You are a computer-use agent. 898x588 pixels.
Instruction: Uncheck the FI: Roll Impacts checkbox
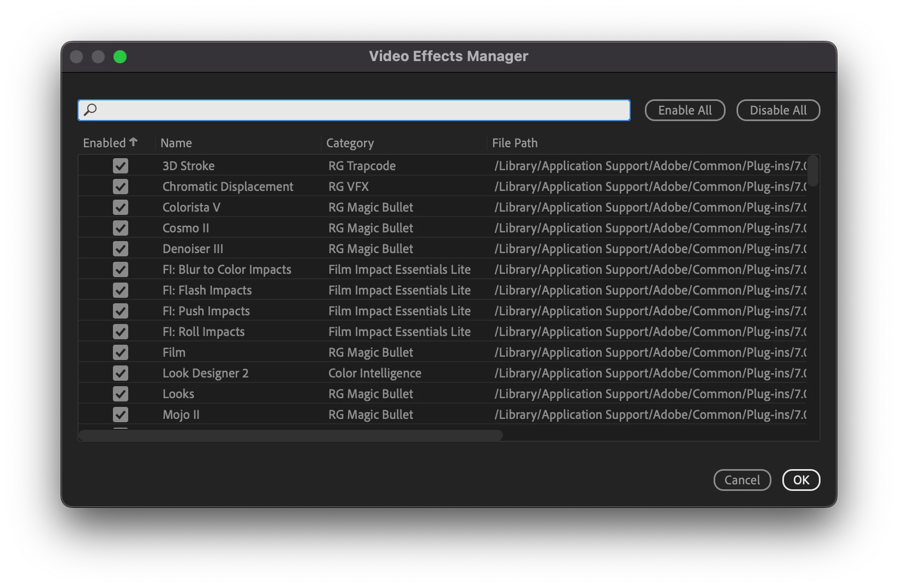point(121,332)
